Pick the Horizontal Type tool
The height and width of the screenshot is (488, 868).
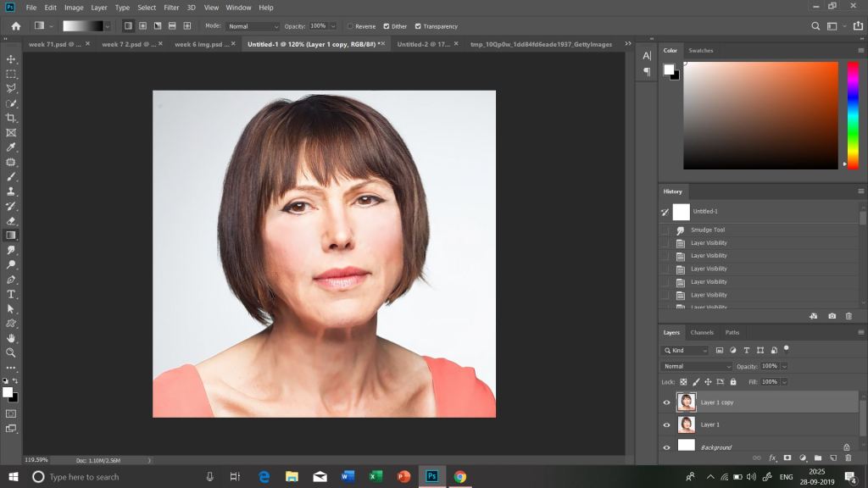click(11, 294)
